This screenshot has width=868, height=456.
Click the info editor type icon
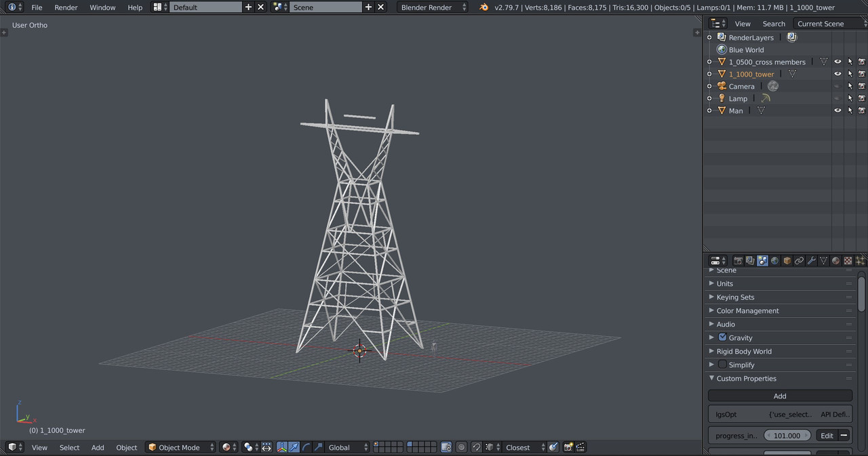click(14, 7)
